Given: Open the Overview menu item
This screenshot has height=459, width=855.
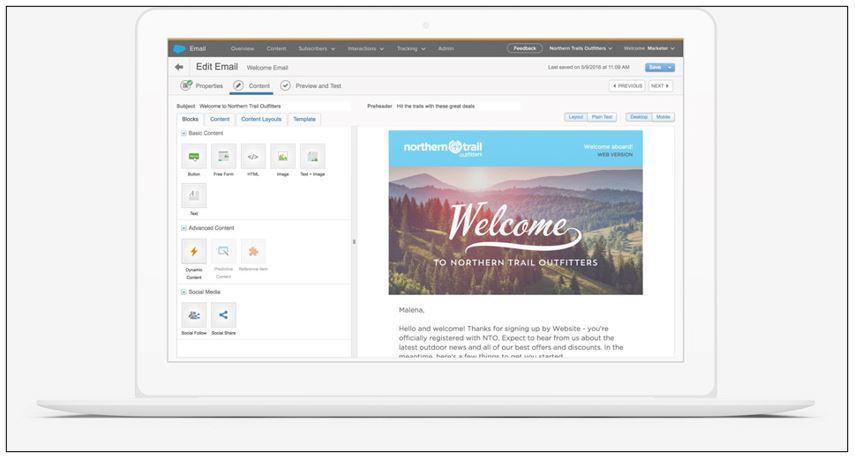Looking at the screenshot, I should click(242, 49).
